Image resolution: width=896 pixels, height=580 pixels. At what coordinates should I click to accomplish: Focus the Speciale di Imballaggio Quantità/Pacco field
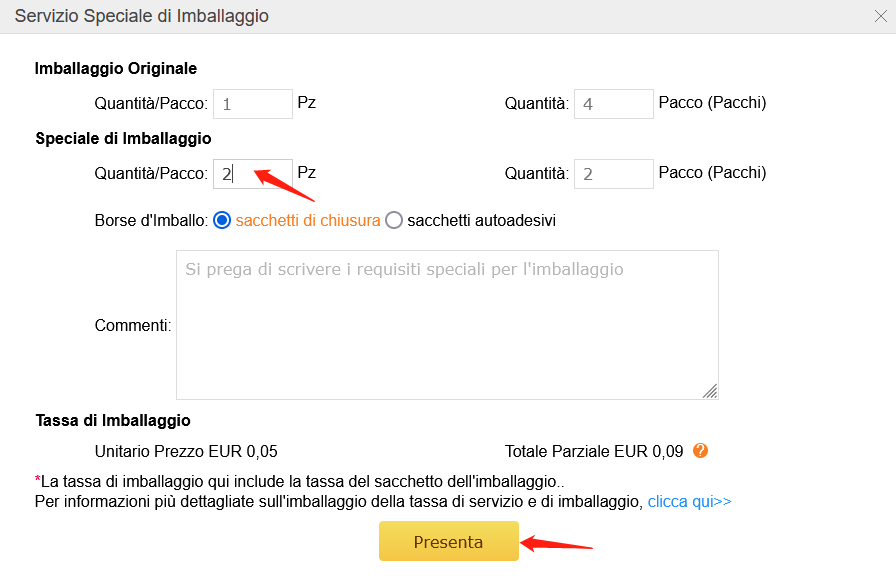[253, 174]
